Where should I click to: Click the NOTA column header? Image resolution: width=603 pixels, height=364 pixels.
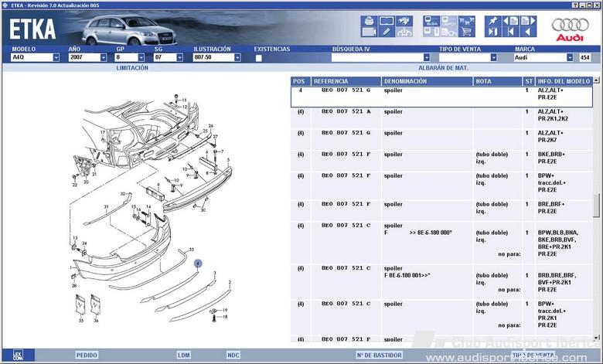pos(498,81)
